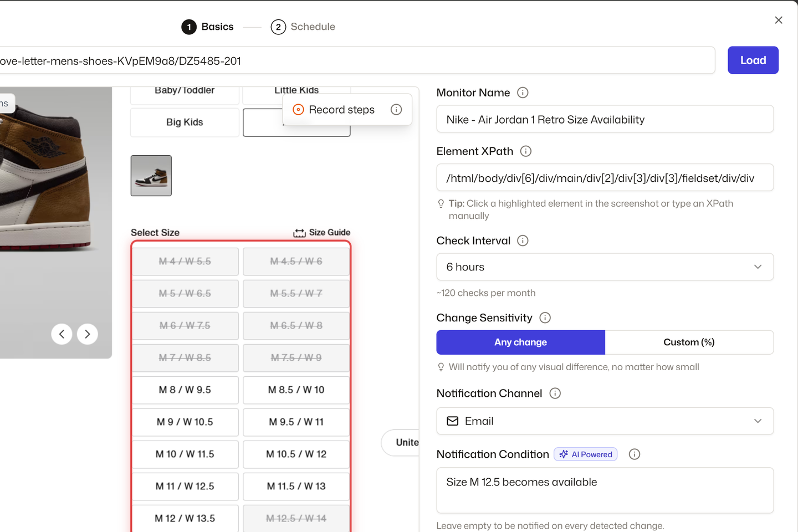
Task: Select size M 9 / W 10.5
Action: click(x=185, y=422)
